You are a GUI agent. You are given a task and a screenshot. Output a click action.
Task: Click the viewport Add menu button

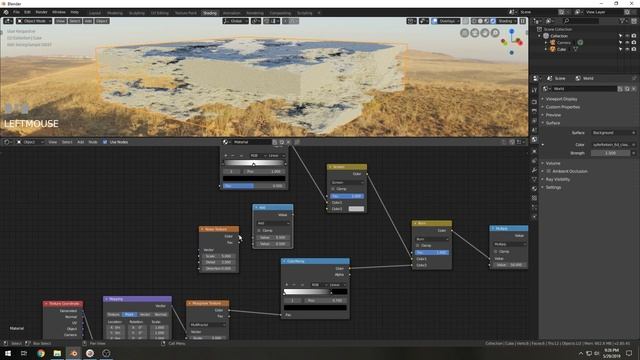click(88, 21)
